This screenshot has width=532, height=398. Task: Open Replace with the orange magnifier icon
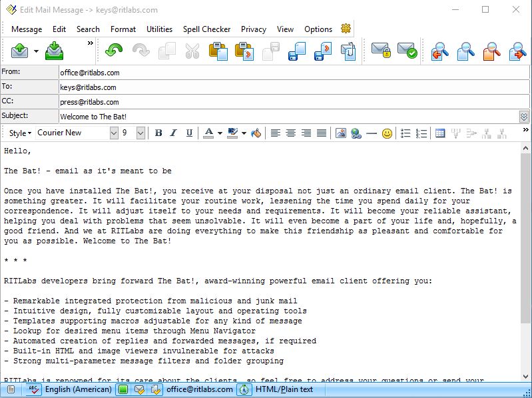[491, 51]
